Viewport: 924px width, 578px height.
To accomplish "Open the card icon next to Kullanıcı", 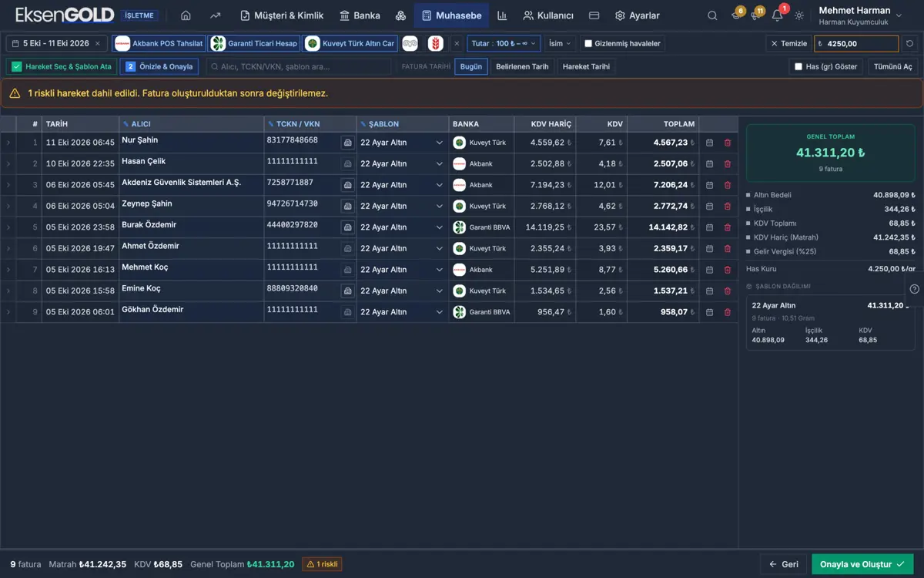I will [x=594, y=15].
